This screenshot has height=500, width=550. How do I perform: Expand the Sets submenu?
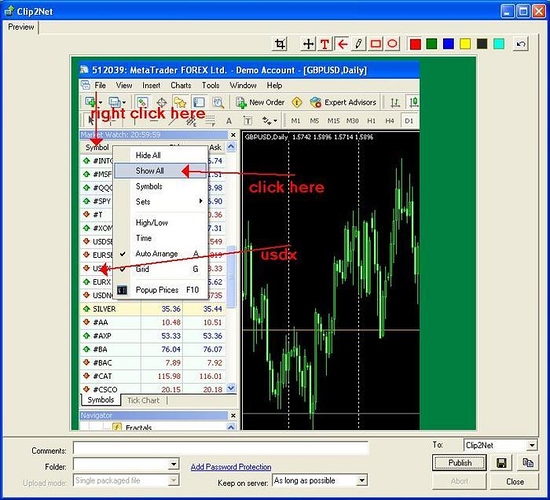(x=161, y=202)
